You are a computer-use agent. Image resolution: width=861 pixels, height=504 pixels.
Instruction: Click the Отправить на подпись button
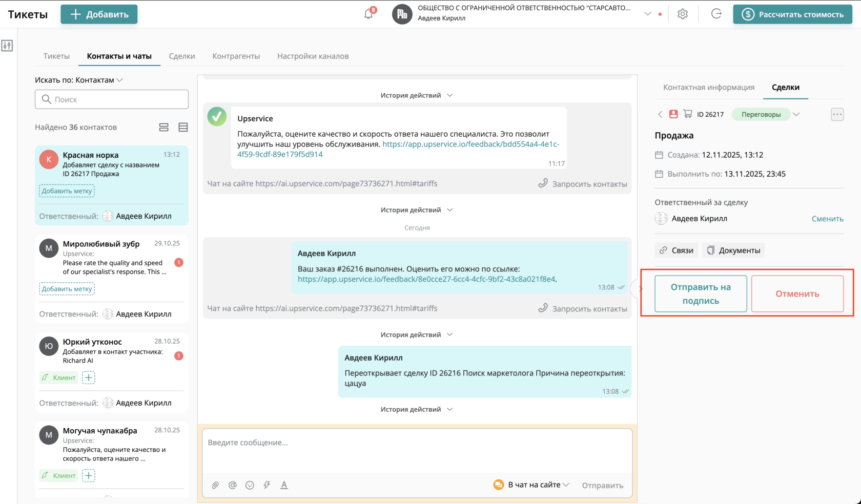coord(700,293)
